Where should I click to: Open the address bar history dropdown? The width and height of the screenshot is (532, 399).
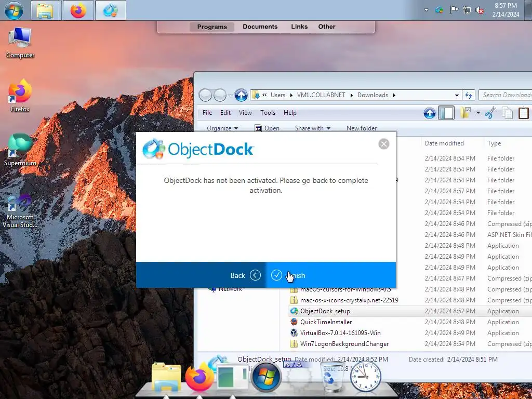tap(457, 96)
